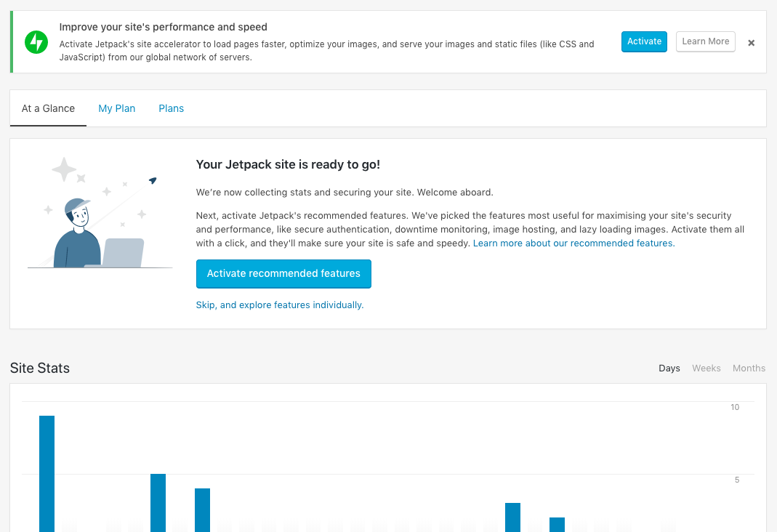Open Learn more about recommended features link
777x532 pixels.
tap(573, 243)
